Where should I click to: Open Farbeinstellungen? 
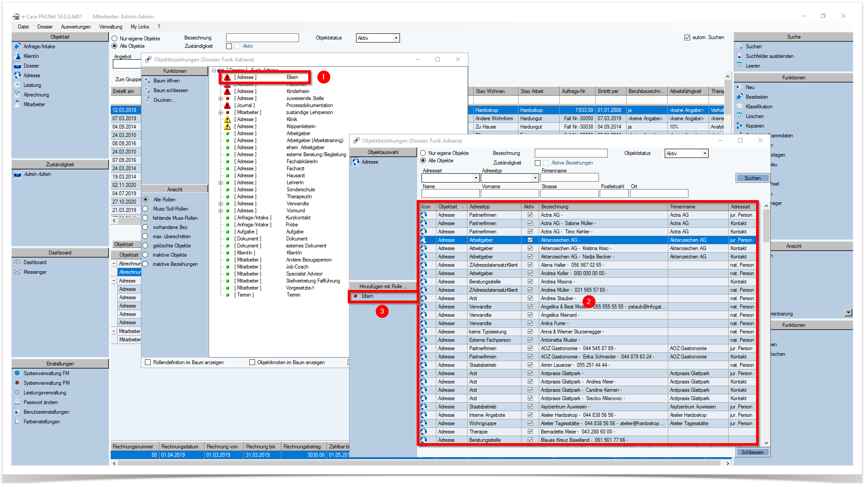click(42, 422)
